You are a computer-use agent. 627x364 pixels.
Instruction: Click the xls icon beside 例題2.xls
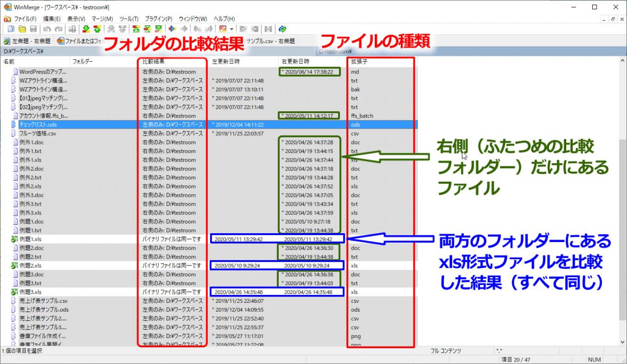[14, 266]
